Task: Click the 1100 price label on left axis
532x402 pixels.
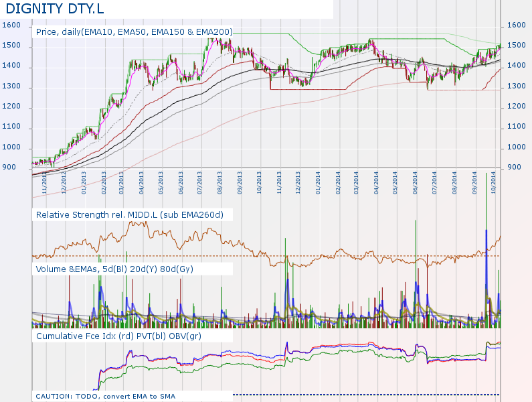Action: coord(11,127)
